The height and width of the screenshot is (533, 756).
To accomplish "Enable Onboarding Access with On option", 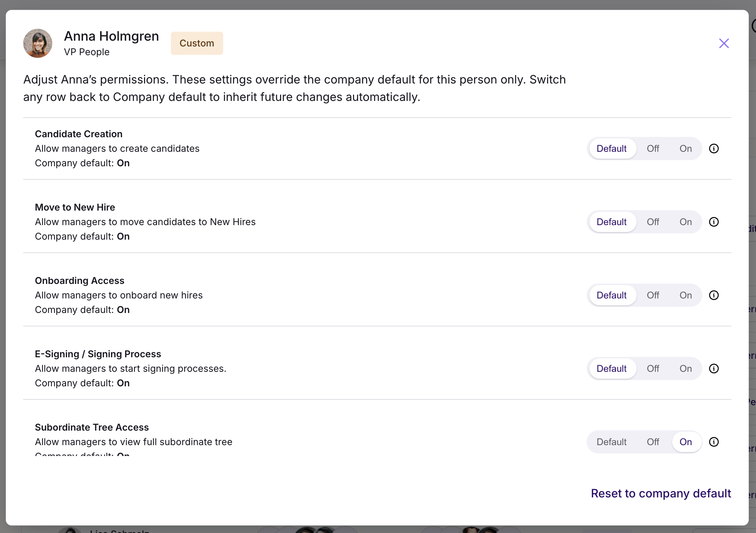I will (x=685, y=295).
